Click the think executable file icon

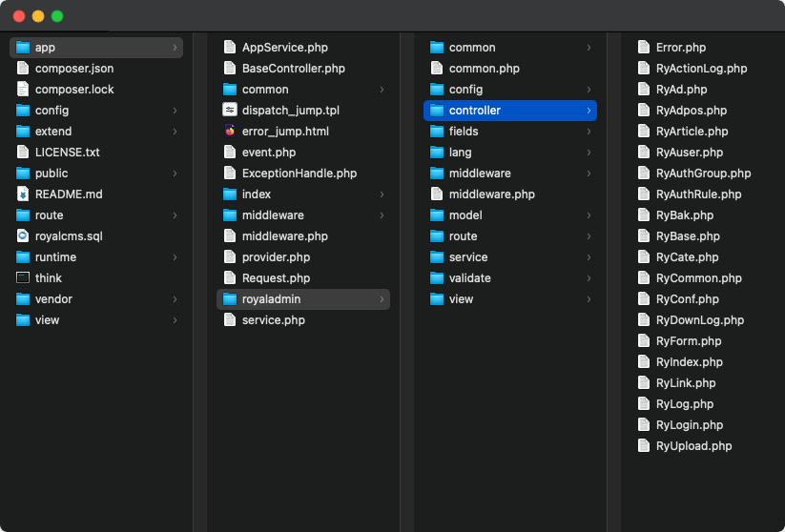pos(23,277)
